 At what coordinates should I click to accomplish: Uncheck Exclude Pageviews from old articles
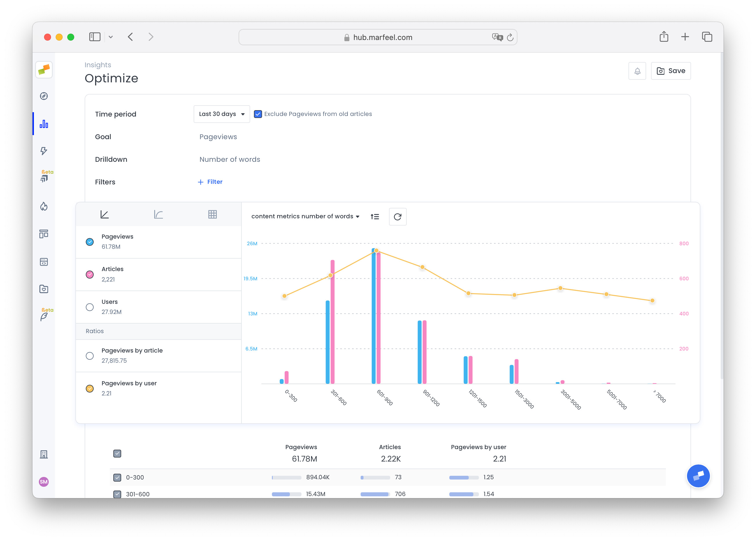(258, 114)
